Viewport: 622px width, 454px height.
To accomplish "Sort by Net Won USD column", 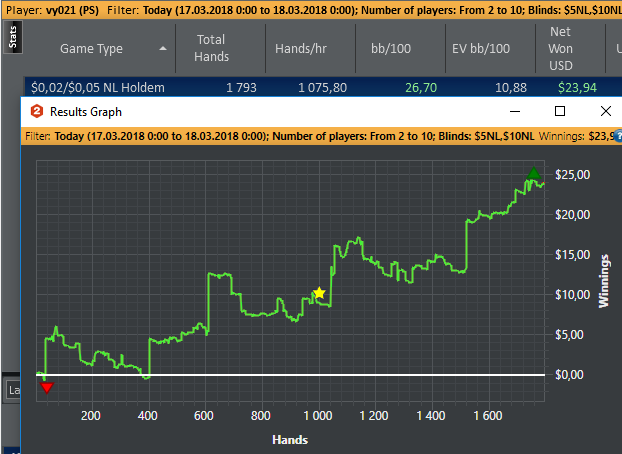I will pos(561,48).
